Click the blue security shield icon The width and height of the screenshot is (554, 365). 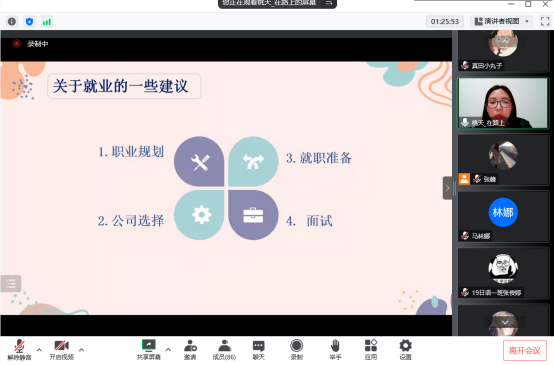click(x=29, y=22)
